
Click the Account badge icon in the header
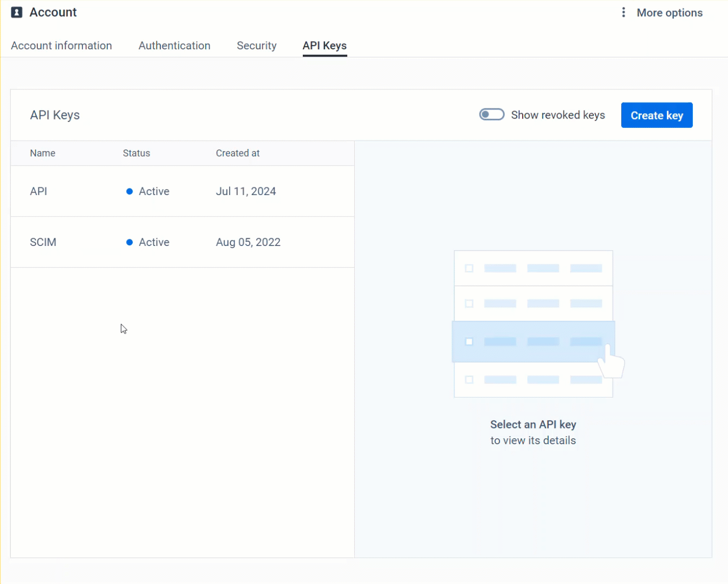click(16, 12)
